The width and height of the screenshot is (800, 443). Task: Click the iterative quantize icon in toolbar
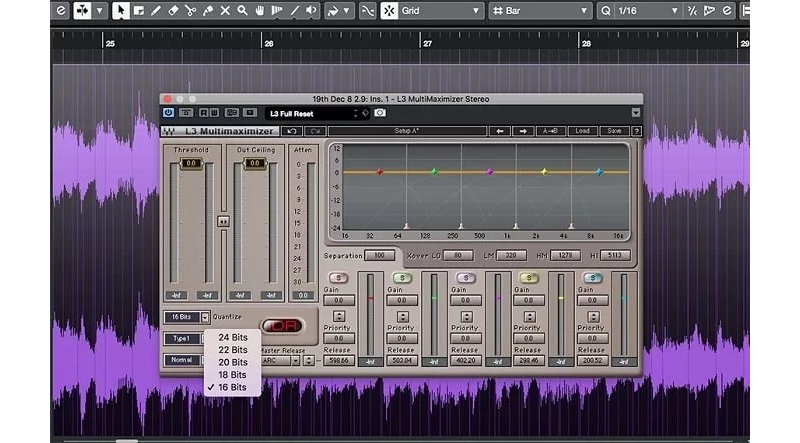click(x=692, y=10)
